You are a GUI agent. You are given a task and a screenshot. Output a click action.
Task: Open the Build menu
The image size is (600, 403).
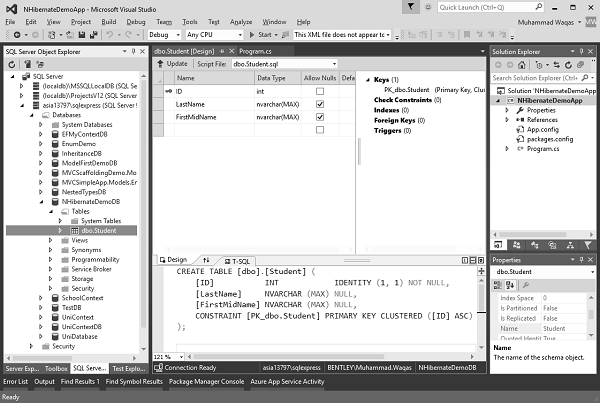(109, 22)
